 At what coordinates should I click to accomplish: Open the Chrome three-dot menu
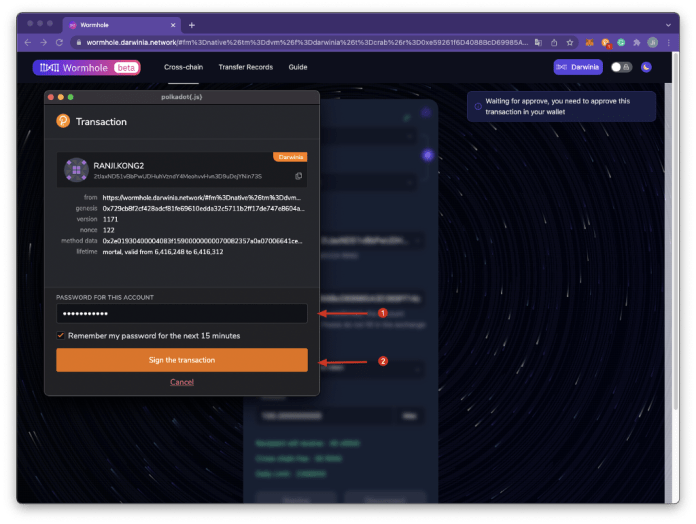click(668, 43)
